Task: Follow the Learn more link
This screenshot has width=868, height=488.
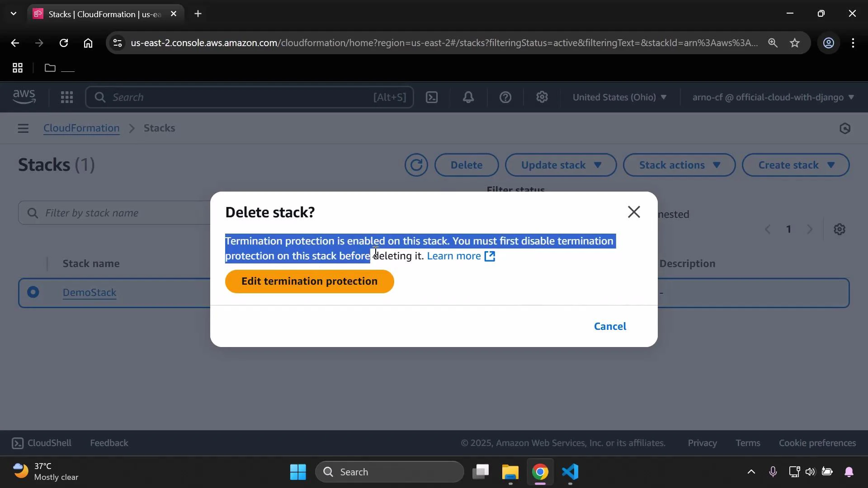Action: tap(453, 256)
